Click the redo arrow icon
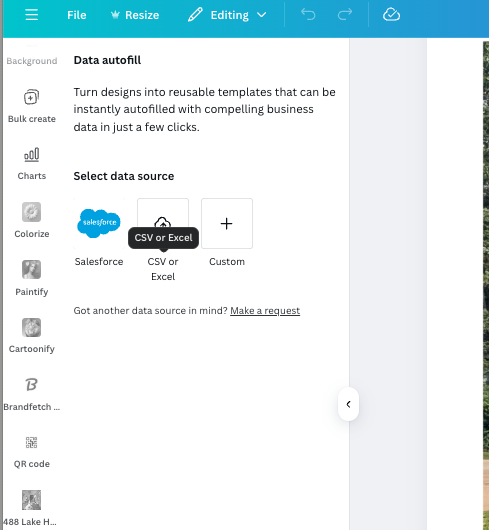Image resolution: width=489 pixels, height=530 pixels. pos(345,15)
